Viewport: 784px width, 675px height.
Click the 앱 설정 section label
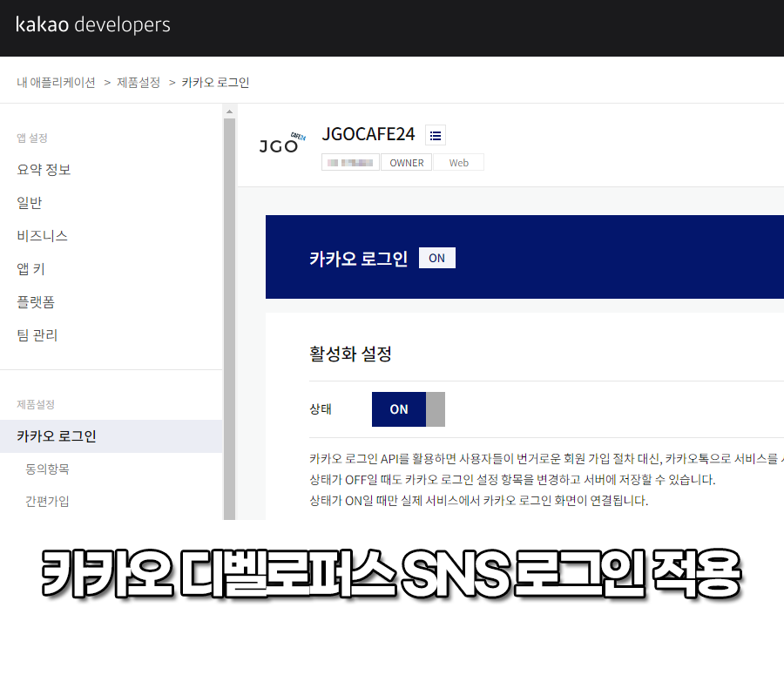32,138
